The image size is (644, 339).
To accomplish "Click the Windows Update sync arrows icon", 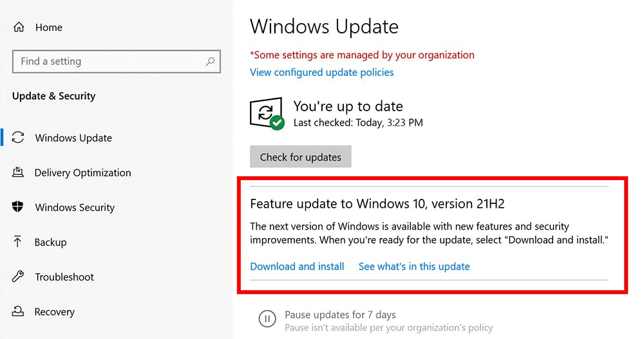I will point(19,138).
